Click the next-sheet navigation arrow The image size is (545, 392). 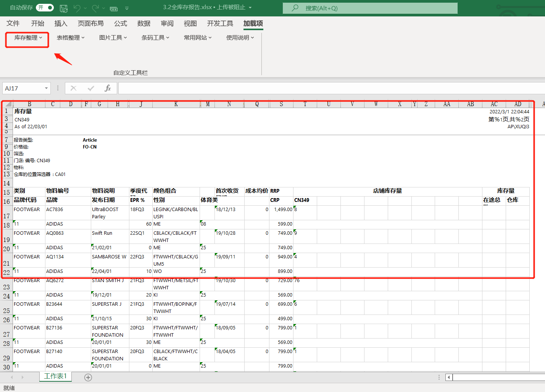23,377
